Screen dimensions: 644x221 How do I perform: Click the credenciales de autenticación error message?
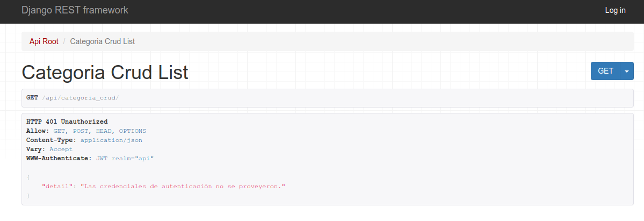coord(183,186)
